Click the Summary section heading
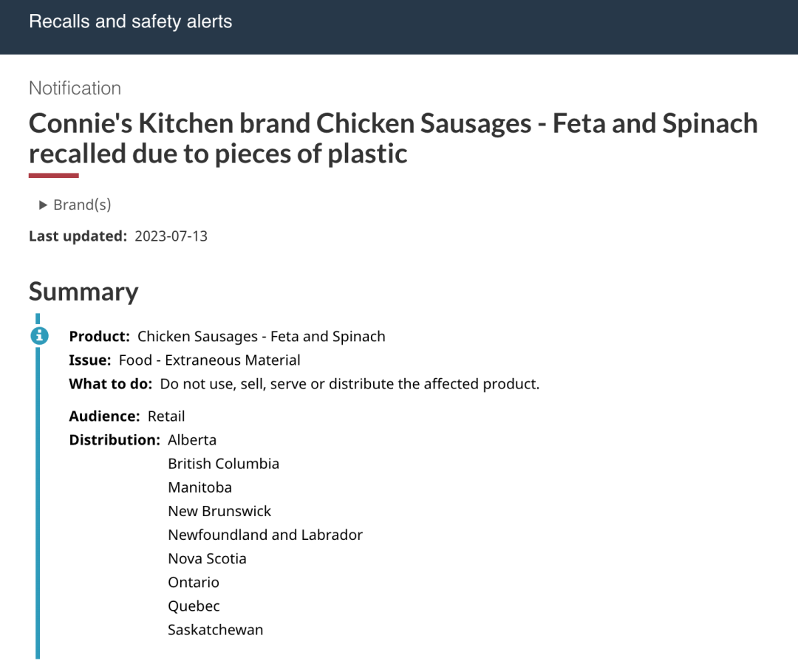The image size is (798, 672). [83, 292]
